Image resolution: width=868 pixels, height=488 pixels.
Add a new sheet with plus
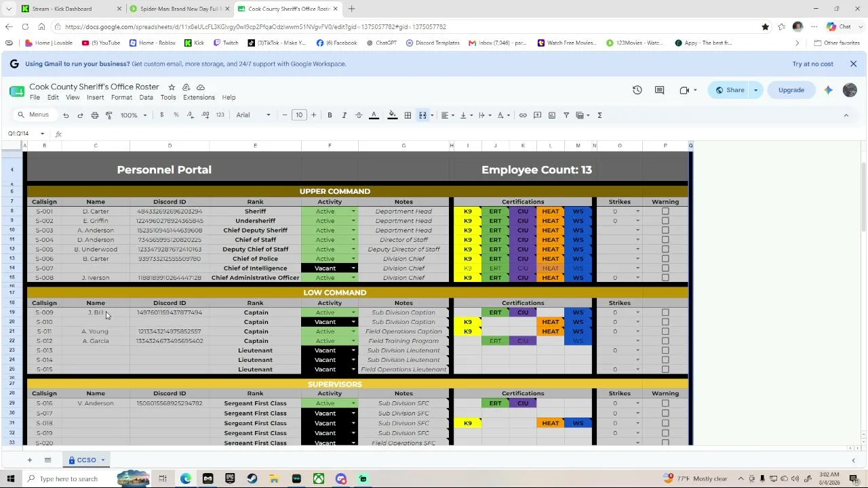[x=29, y=460]
